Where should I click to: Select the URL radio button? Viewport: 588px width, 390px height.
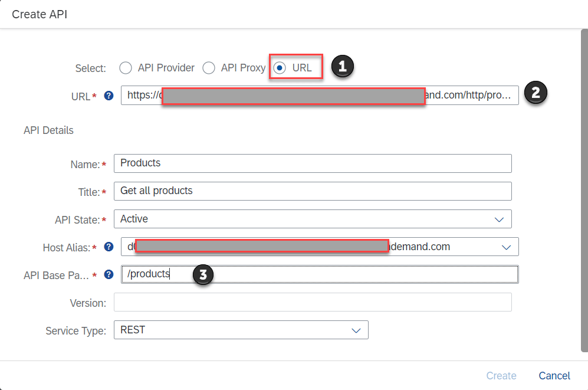280,68
